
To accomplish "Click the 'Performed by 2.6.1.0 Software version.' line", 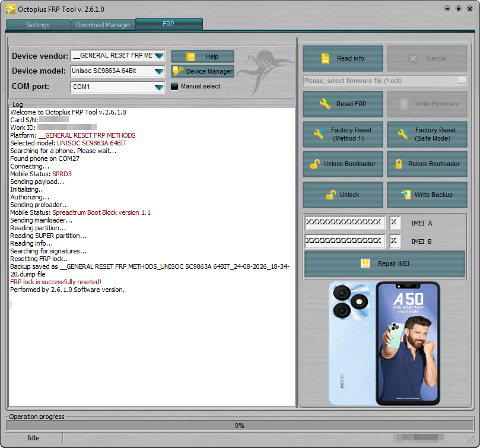I will click(68, 290).
